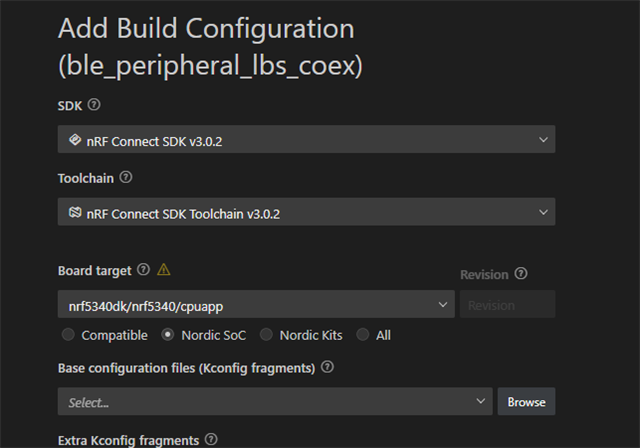Viewport: 640px width, 448px height.
Task: Click the yellow warning icon near Board target
Action: pos(164,269)
